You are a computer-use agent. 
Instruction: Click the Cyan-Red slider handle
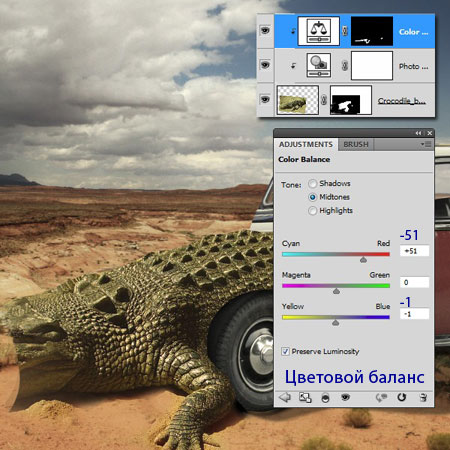pos(363,260)
